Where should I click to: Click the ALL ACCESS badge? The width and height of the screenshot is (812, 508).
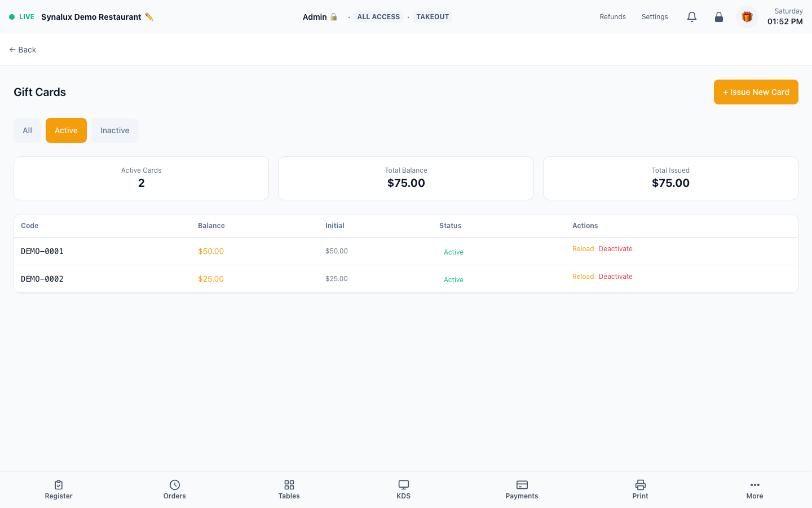point(378,17)
